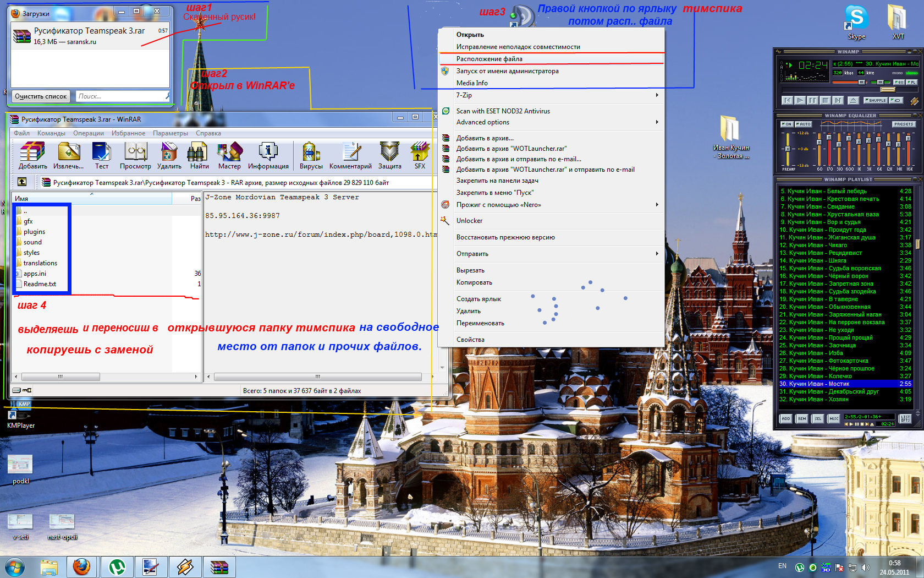Open the Файл menu in WinRAR
924x578 pixels.
pyautogui.click(x=22, y=133)
